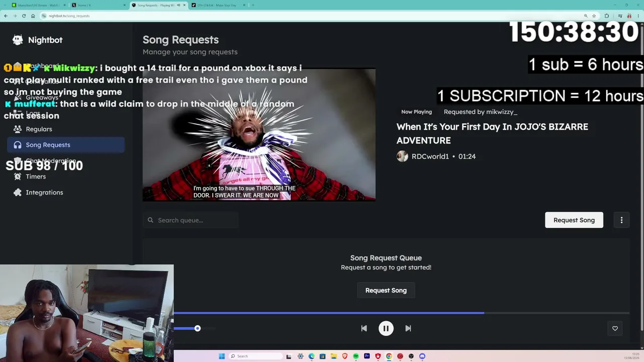
Task: Open the Regulars sidebar page
Action: (66, 129)
